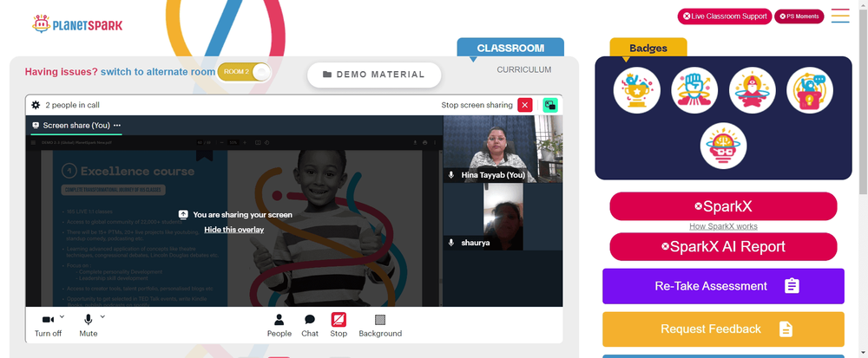Click the 'You are sharing your screen' upload icon
The width and height of the screenshot is (868, 358).
pyautogui.click(x=183, y=215)
